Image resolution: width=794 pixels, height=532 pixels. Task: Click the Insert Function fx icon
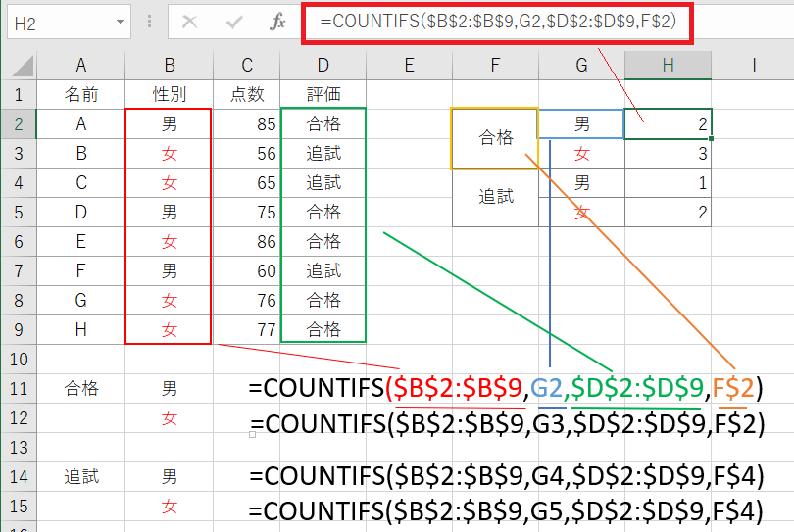click(x=277, y=22)
